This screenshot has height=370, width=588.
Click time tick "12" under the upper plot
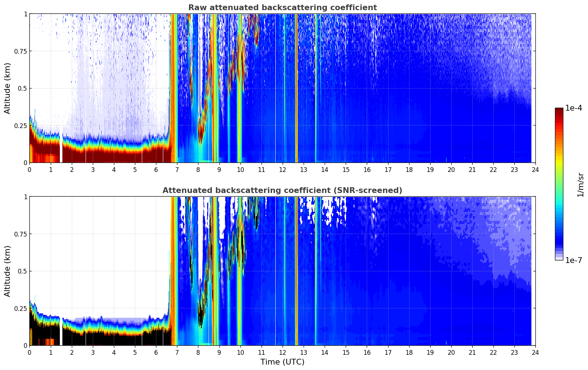[283, 169]
